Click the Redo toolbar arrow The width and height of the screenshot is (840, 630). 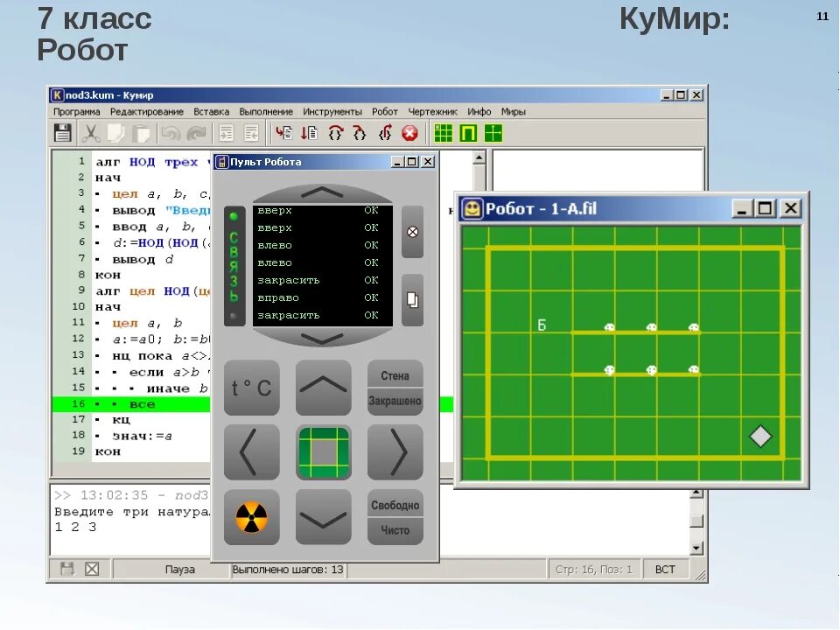pyautogui.click(x=196, y=133)
